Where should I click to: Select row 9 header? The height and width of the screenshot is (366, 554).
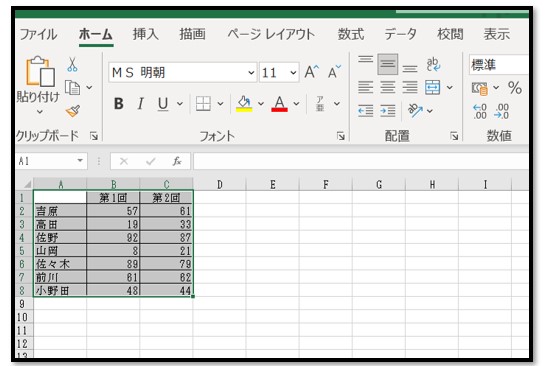tap(24, 304)
